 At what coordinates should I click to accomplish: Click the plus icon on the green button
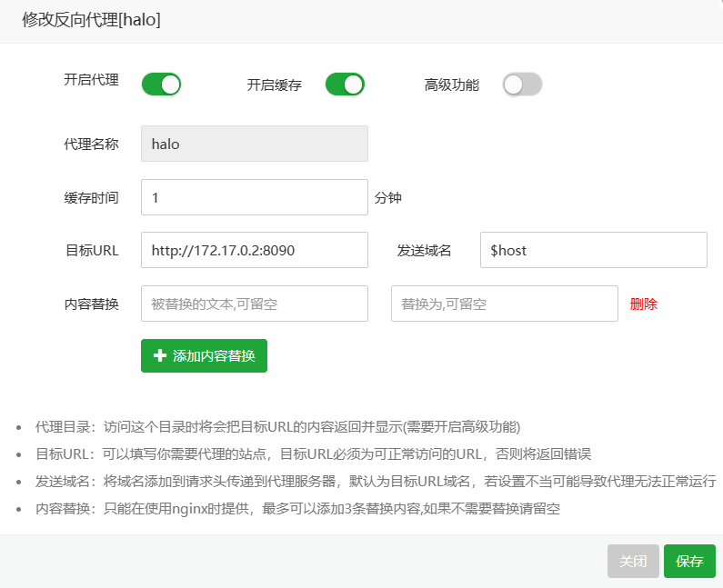point(160,355)
